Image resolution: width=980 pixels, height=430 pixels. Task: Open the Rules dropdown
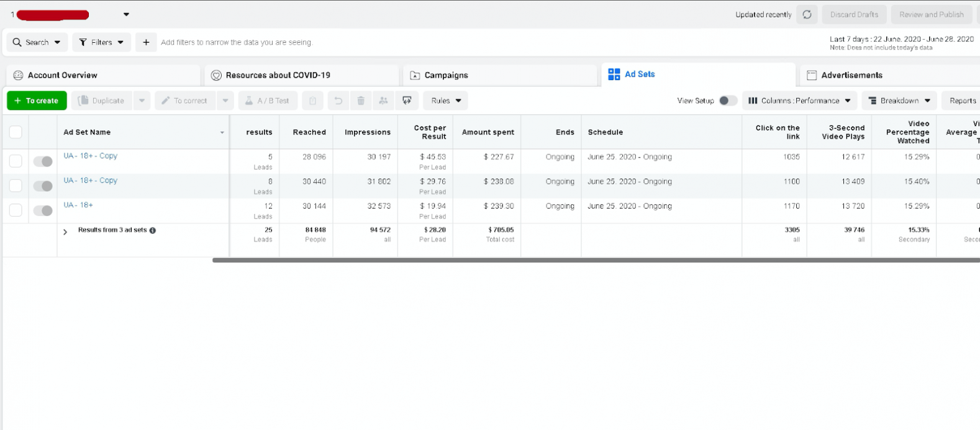point(446,101)
